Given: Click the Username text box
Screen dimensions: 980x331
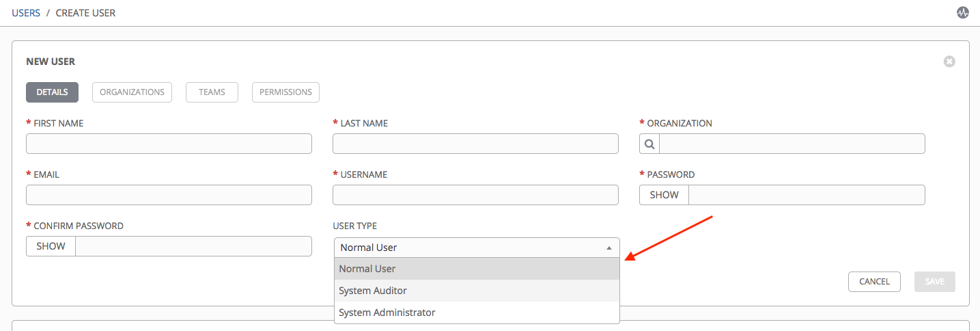Looking at the screenshot, I should coord(475,195).
